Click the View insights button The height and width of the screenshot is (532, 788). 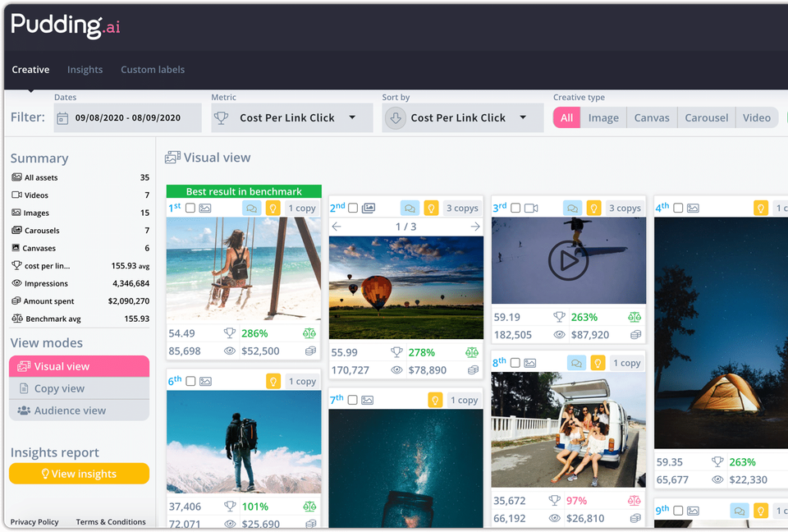pos(79,474)
